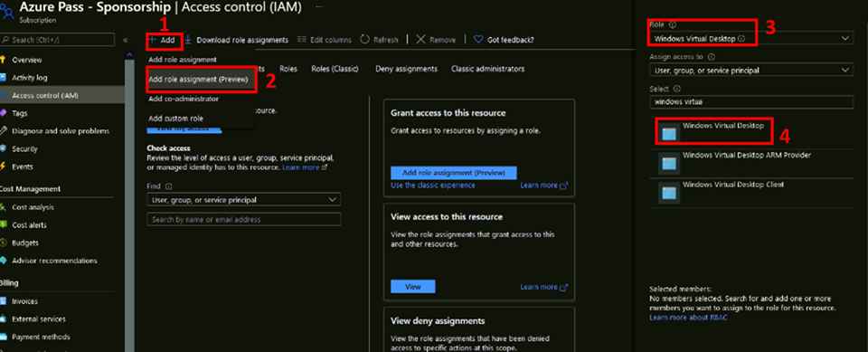Image resolution: width=868 pixels, height=352 pixels.
Task: Open the Role dropdown
Action: [751, 38]
